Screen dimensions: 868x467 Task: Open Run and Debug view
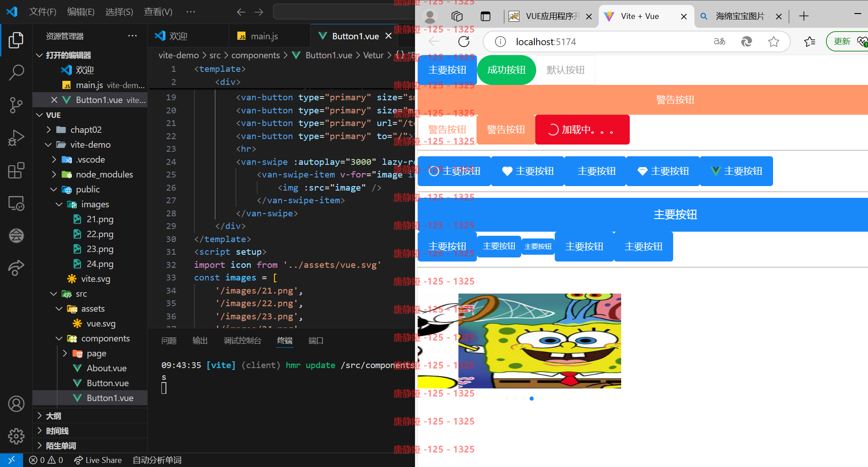click(16, 138)
